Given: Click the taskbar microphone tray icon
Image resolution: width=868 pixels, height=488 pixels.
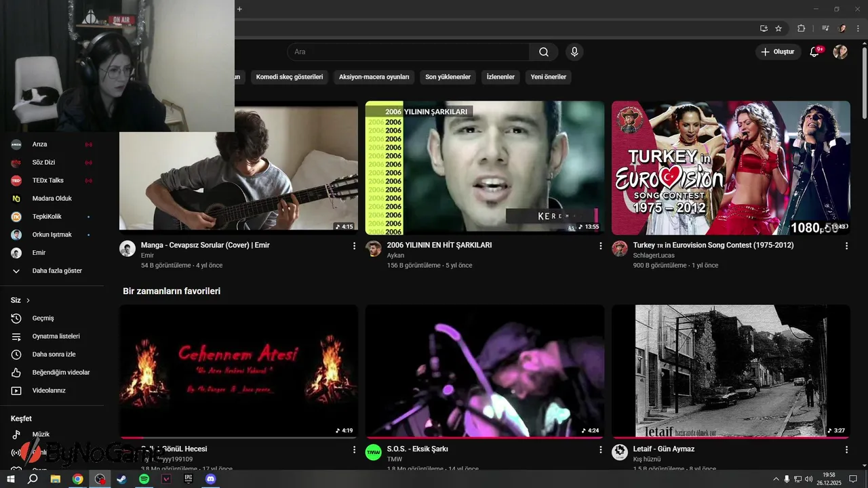Looking at the screenshot, I should tap(787, 479).
